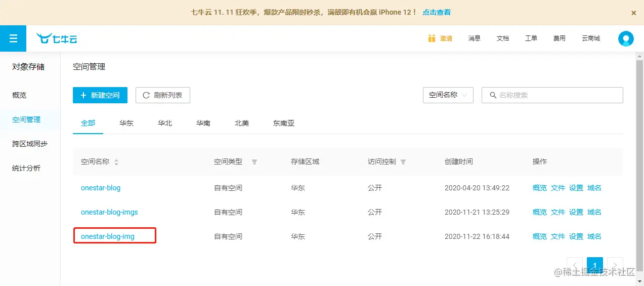Open the onestar-blog bucket
644x286 pixels.
101,188
